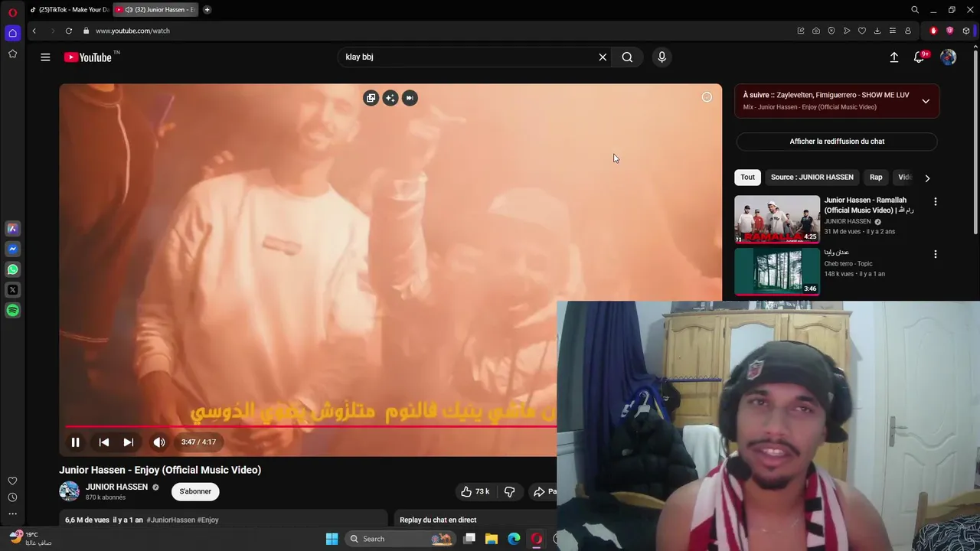Open the sidebar history clock icon

12,497
